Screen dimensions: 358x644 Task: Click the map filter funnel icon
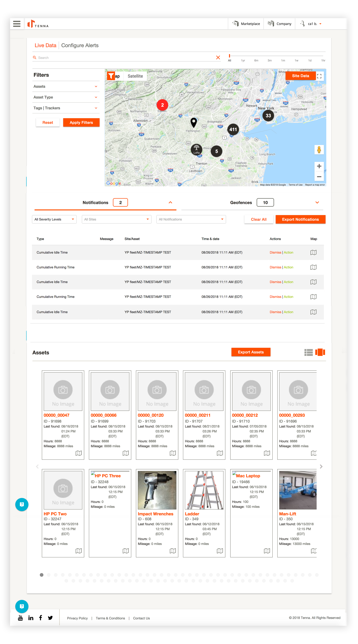coord(111,76)
